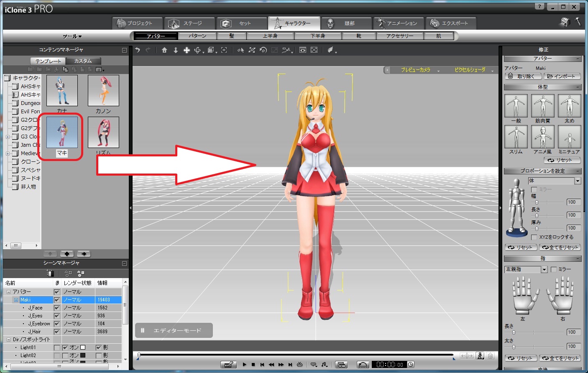588x373 pixels.
Task: Collapse the アバター tree node
Action: [x=8, y=292]
